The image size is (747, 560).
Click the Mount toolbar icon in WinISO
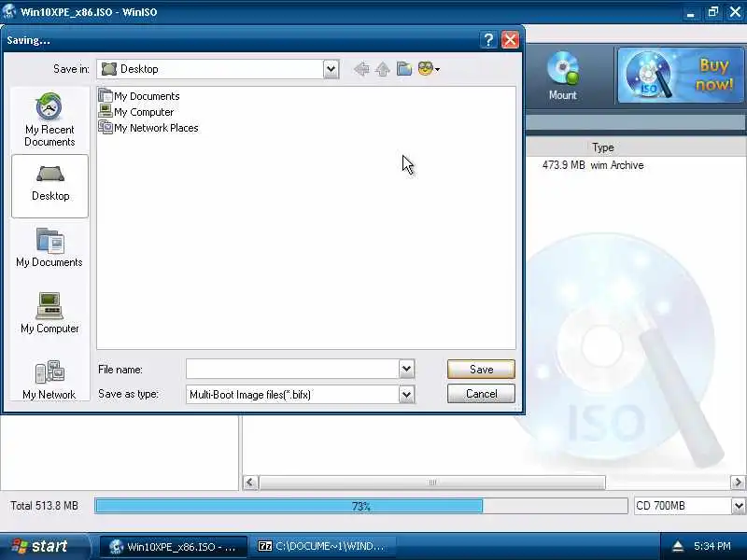click(562, 77)
